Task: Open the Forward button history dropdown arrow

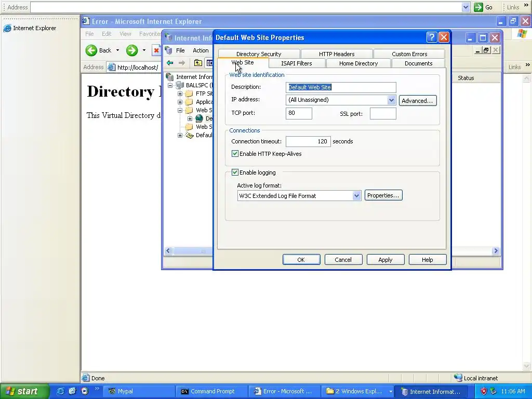Action: coord(144,50)
